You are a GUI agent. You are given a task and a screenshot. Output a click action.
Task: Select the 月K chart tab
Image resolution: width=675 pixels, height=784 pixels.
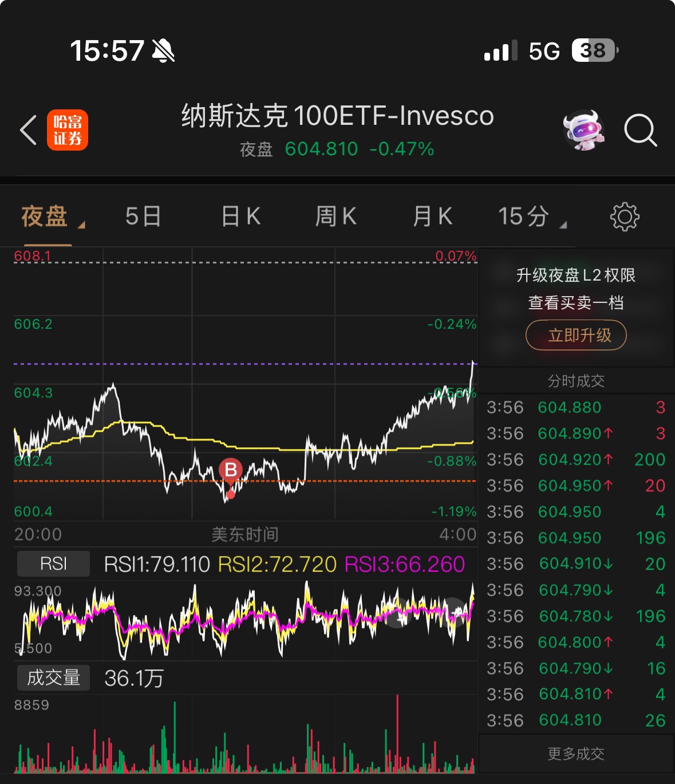click(433, 217)
